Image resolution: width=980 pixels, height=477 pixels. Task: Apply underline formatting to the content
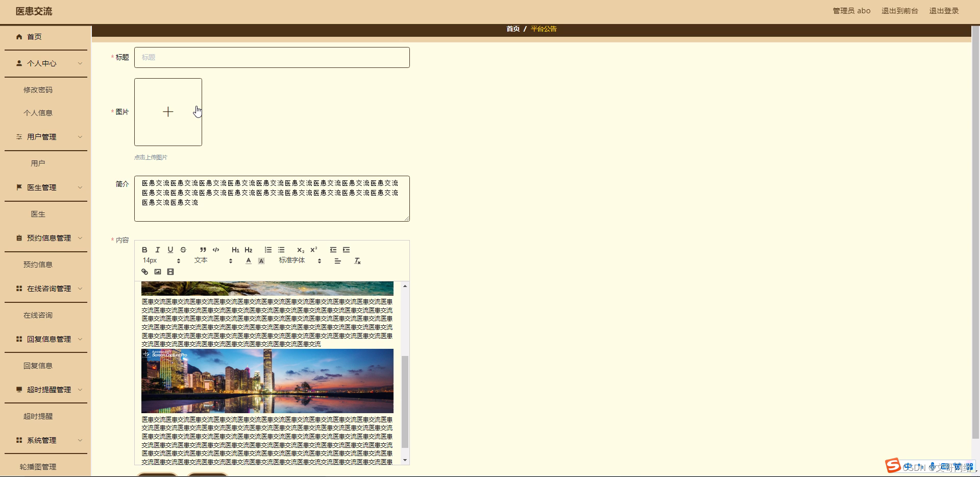pyautogui.click(x=170, y=250)
